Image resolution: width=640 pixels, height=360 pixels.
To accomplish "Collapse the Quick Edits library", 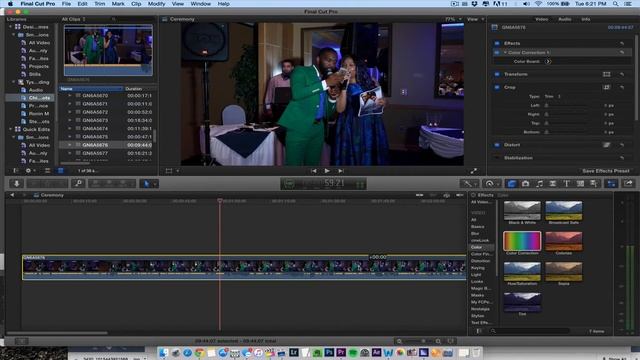I will (x=11, y=129).
